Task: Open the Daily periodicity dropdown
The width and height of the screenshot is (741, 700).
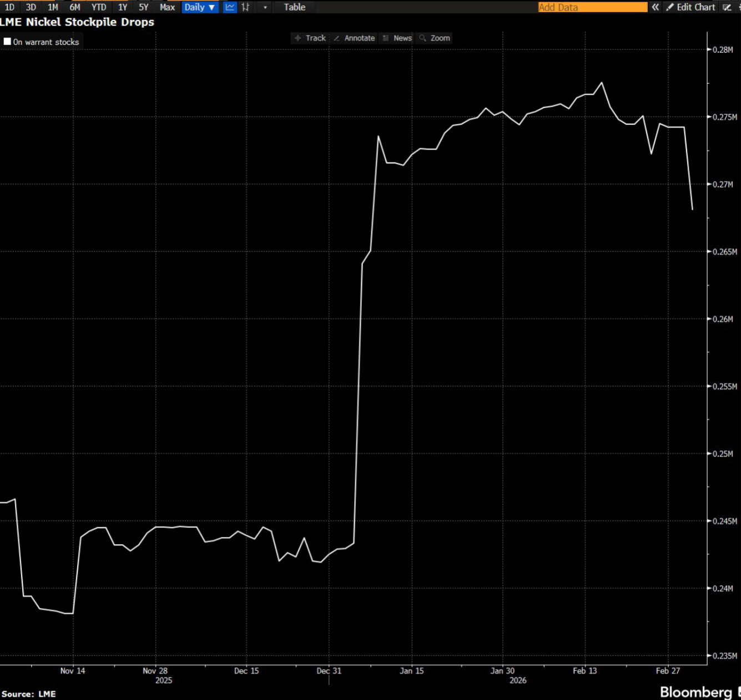Action: tap(200, 7)
